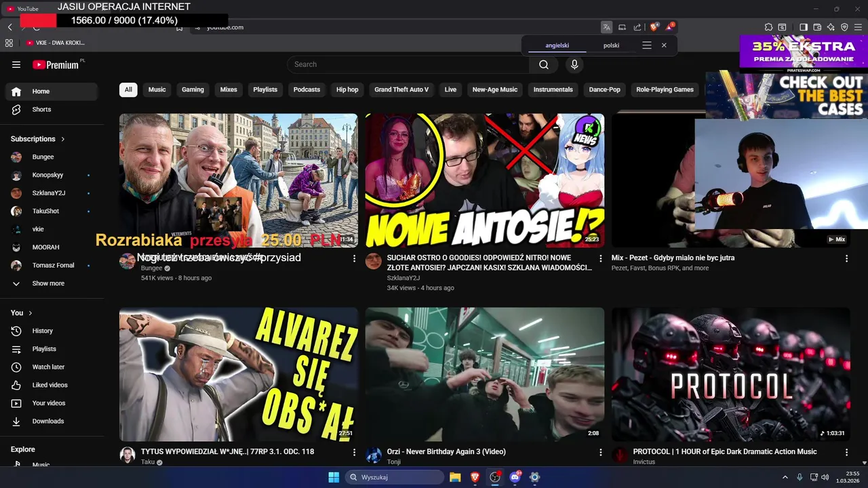
Task: Open SUCHAR OSTRO video options three-dot menu
Action: (x=600, y=258)
